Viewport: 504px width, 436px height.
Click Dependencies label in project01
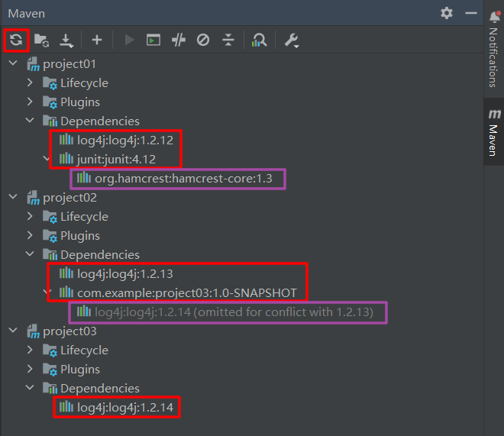(100, 121)
